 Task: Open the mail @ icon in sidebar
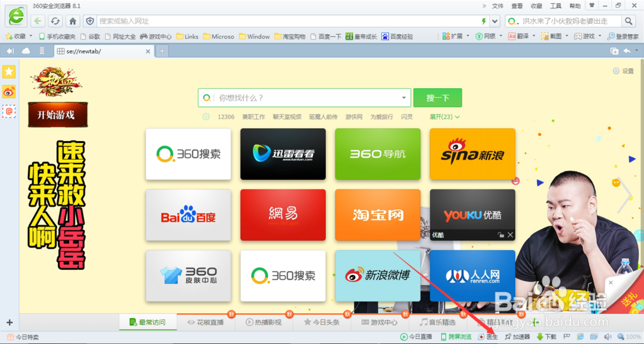8,111
